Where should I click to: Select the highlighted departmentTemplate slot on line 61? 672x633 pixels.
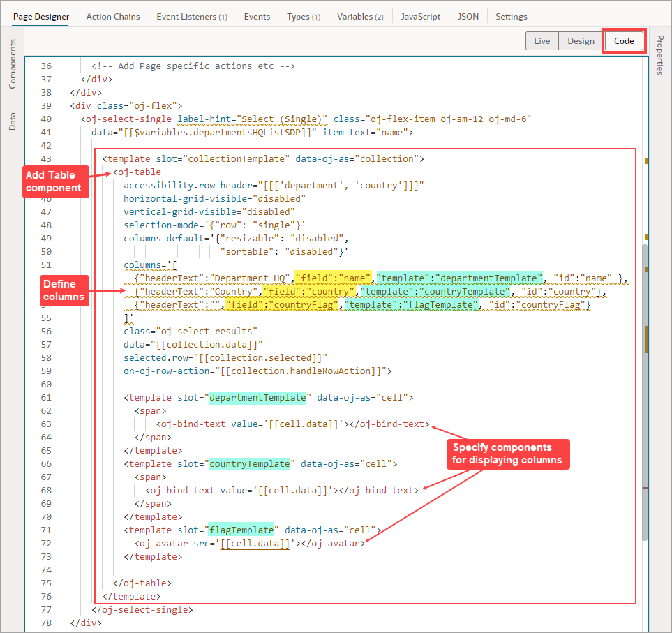coord(258,396)
